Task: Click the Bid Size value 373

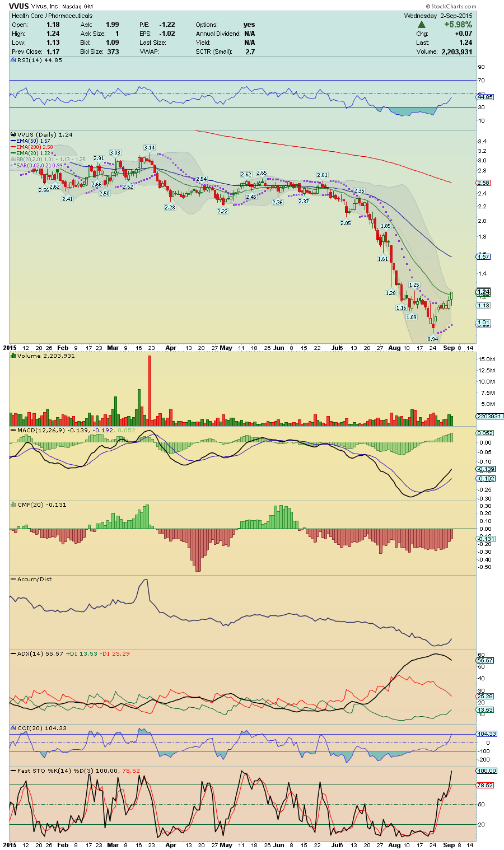Action: tap(113, 52)
